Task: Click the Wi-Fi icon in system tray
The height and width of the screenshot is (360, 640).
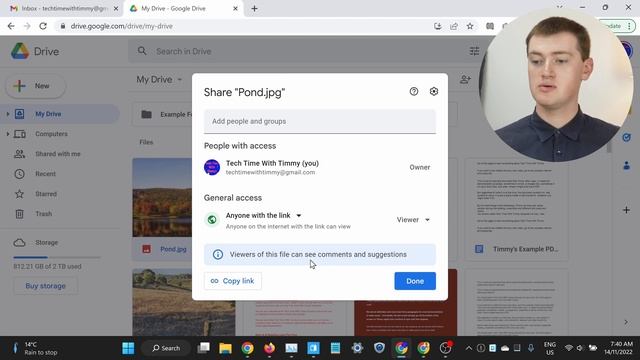Action: pos(569,348)
